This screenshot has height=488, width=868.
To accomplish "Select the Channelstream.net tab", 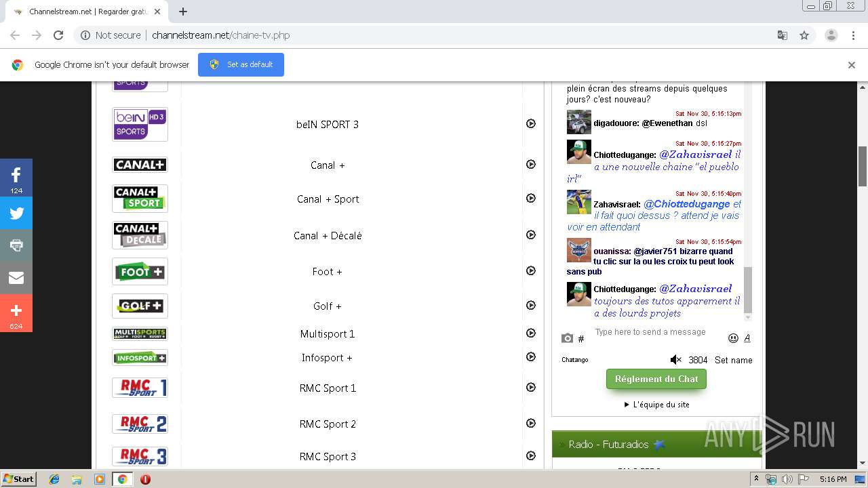I will [88, 12].
